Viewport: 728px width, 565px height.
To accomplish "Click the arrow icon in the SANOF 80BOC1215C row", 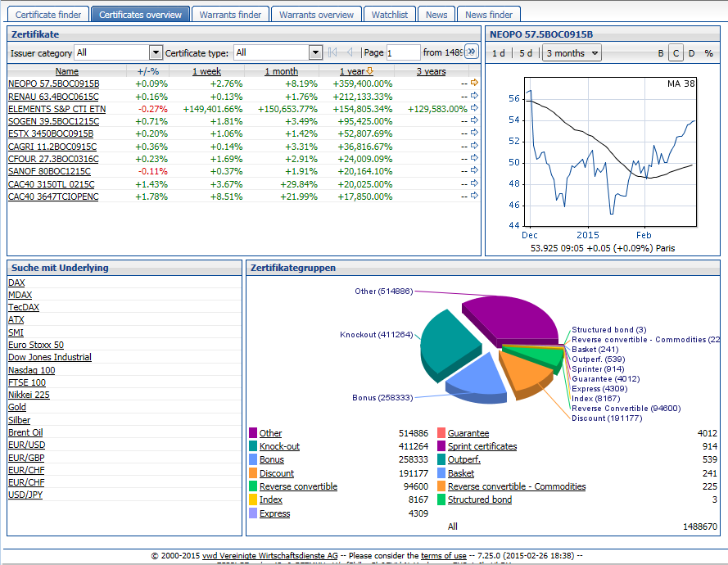I will point(474,171).
